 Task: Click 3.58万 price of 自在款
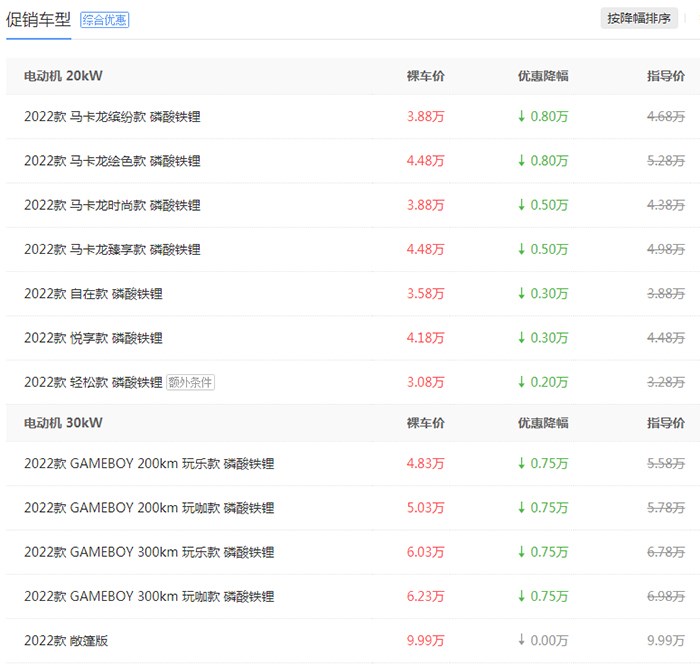[425, 294]
